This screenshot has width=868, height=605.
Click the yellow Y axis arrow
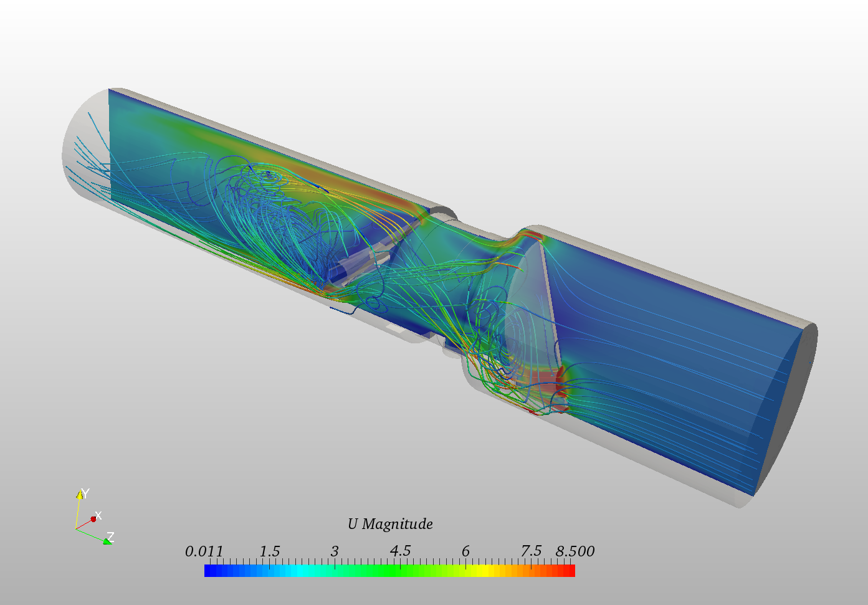(x=80, y=495)
